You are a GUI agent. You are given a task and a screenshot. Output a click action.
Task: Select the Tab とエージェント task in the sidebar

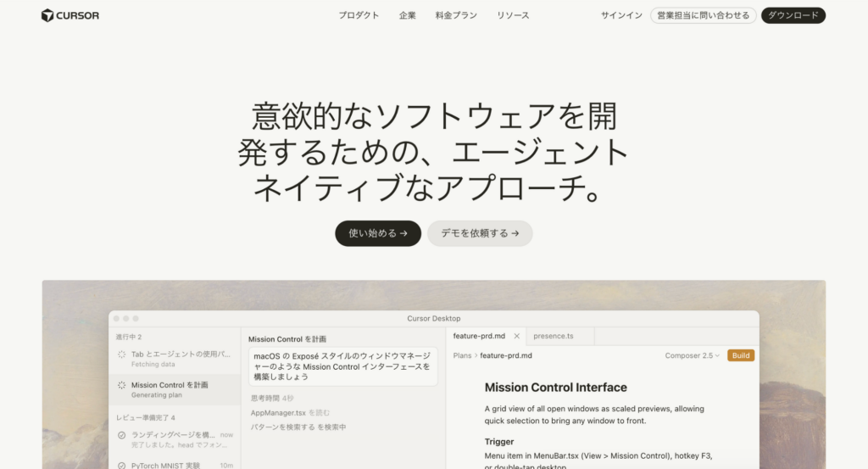click(175, 359)
